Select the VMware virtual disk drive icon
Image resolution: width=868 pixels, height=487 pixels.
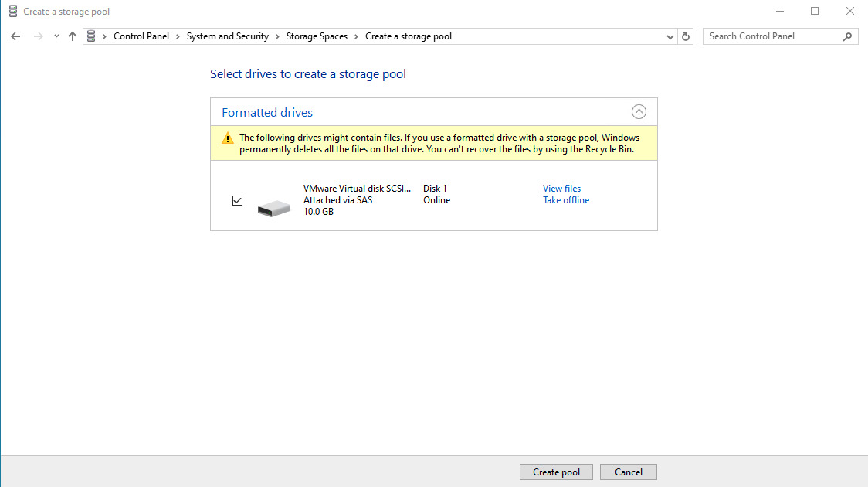pyautogui.click(x=273, y=207)
